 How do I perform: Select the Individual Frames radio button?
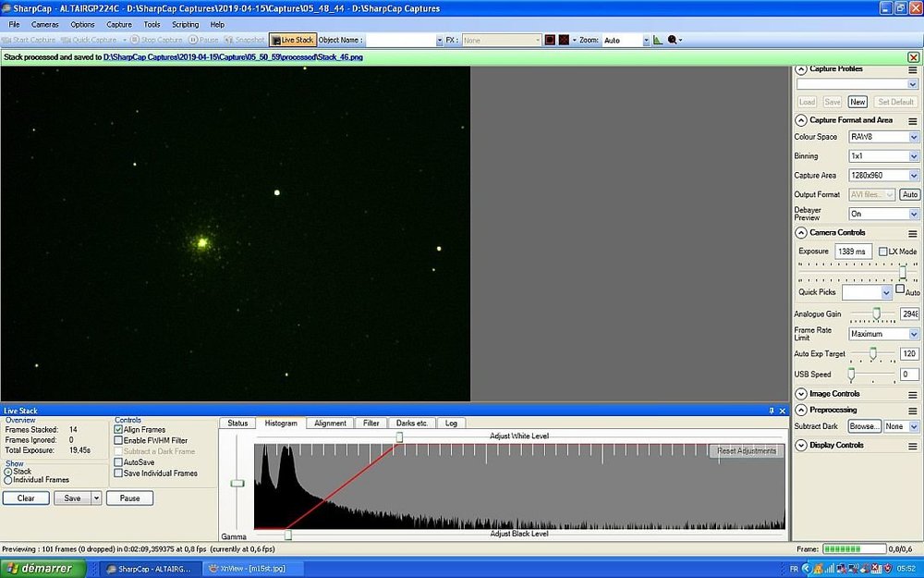click(x=10, y=479)
